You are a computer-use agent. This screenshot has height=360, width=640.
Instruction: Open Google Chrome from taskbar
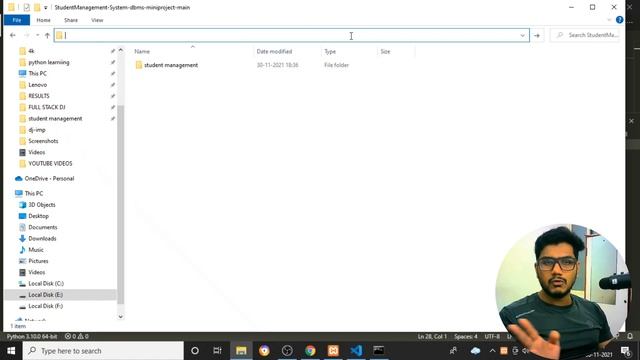310,351
